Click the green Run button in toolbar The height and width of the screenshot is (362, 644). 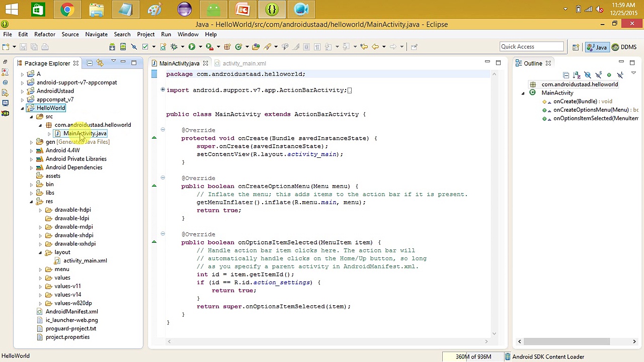click(x=192, y=47)
